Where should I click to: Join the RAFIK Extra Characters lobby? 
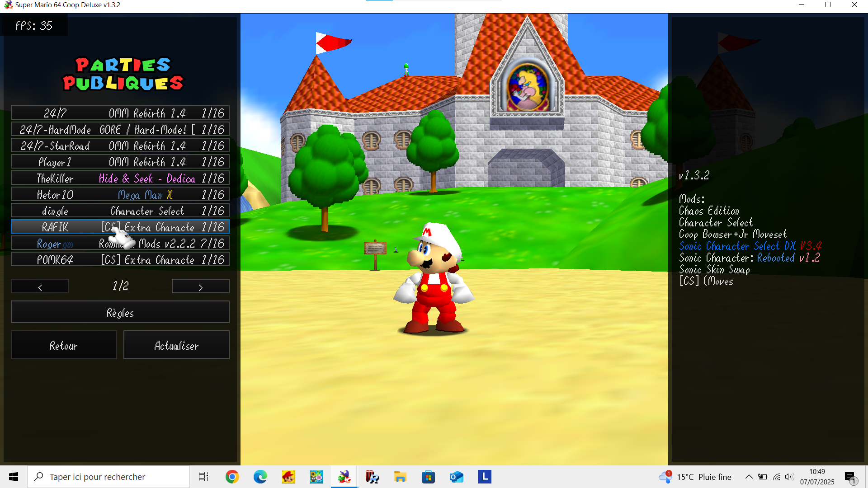120,227
